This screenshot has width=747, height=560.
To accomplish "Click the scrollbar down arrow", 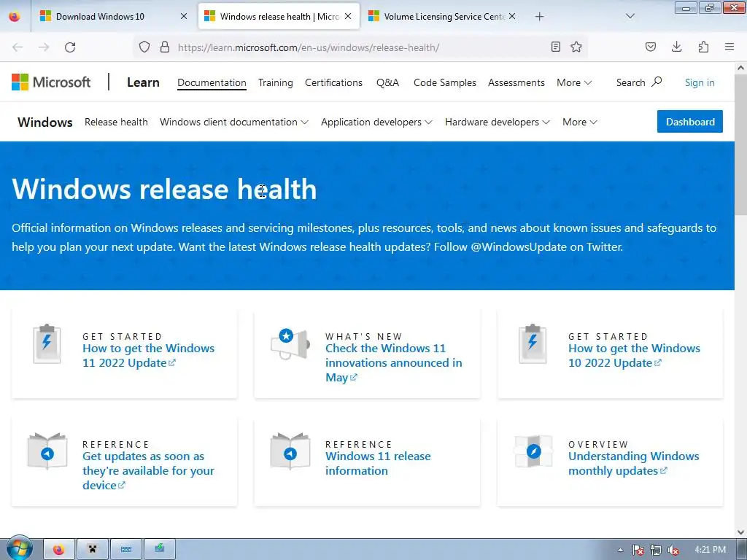I will click(x=741, y=532).
